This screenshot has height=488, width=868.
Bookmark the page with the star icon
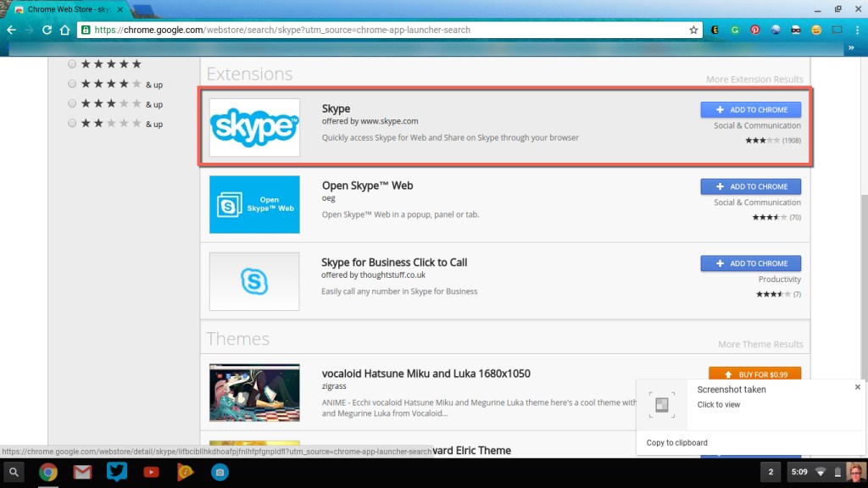(693, 30)
